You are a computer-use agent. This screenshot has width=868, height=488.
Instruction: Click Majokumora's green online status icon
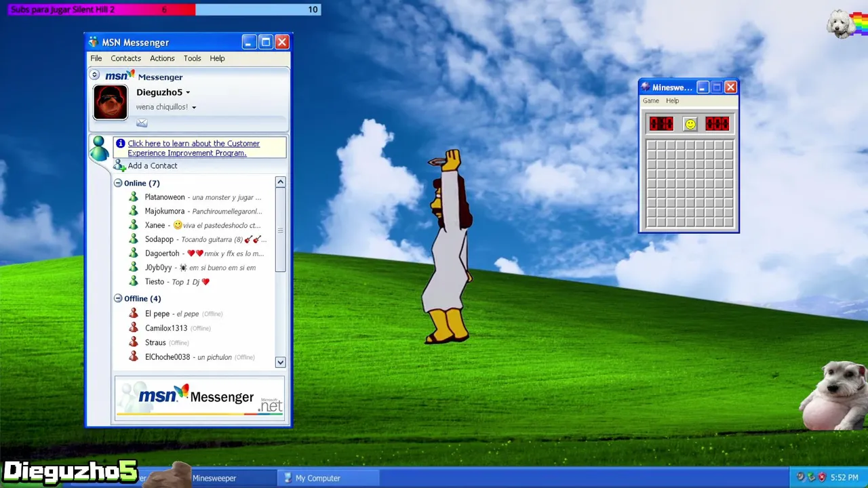134,211
